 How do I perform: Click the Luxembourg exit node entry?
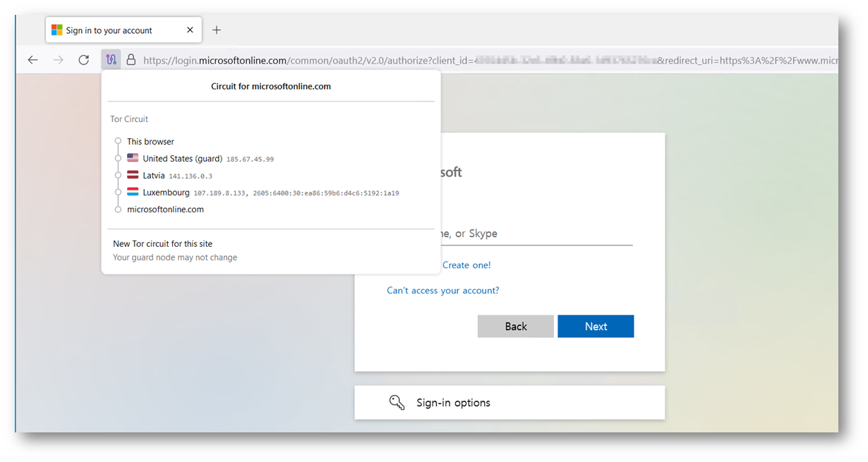263,193
